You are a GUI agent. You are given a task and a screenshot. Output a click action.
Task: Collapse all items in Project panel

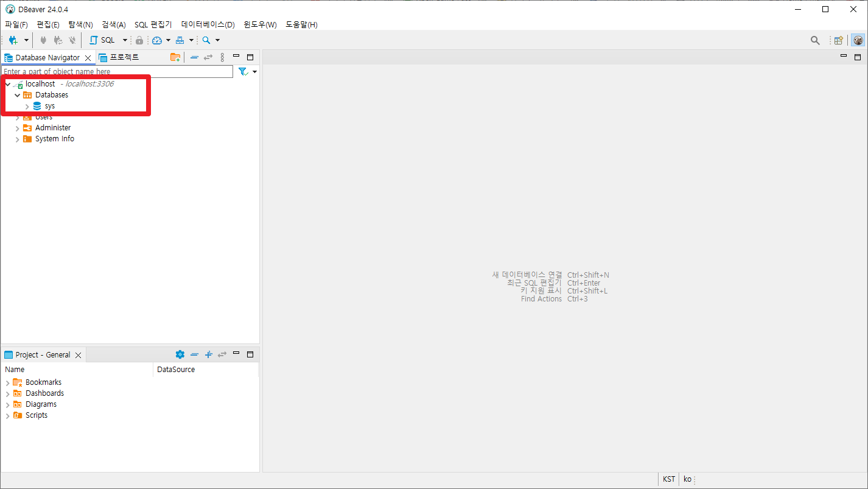tap(194, 354)
